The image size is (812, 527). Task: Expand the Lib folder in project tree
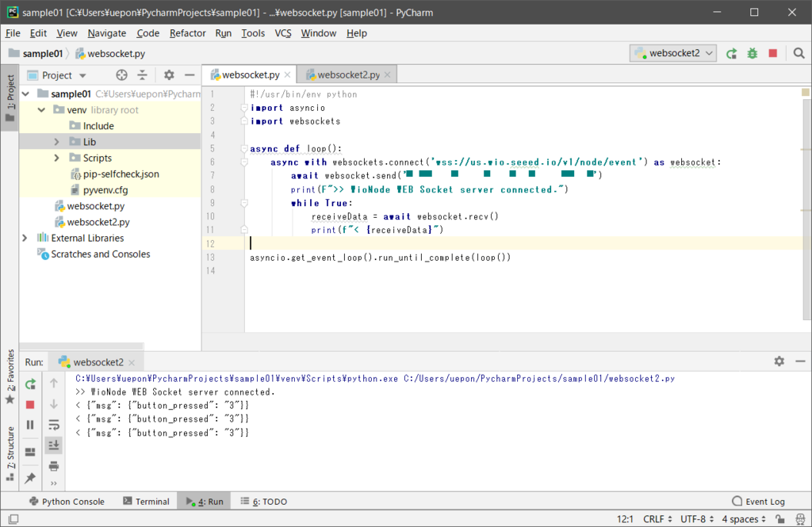click(57, 142)
